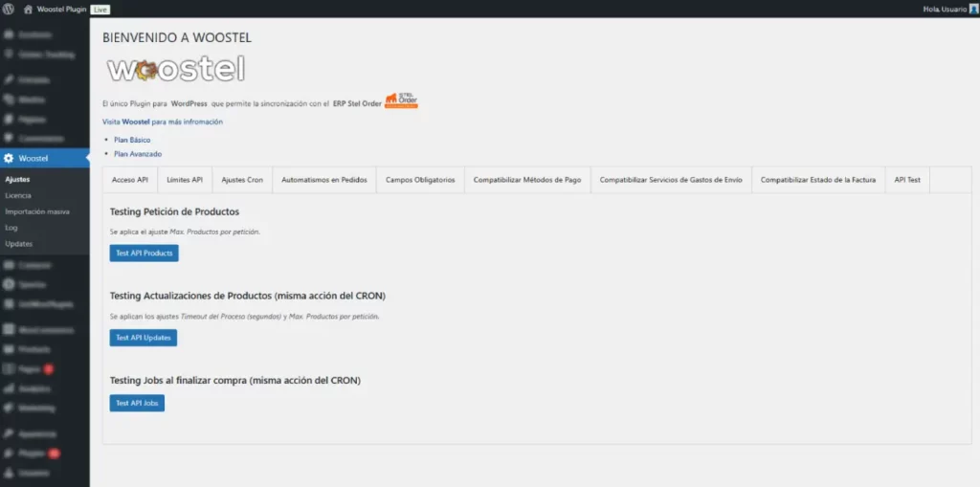Image resolution: width=980 pixels, height=487 pixels.
Task: Open Compatibilizar Servicios de Gastos de Envío tab
Action: (x=671, y=180)
